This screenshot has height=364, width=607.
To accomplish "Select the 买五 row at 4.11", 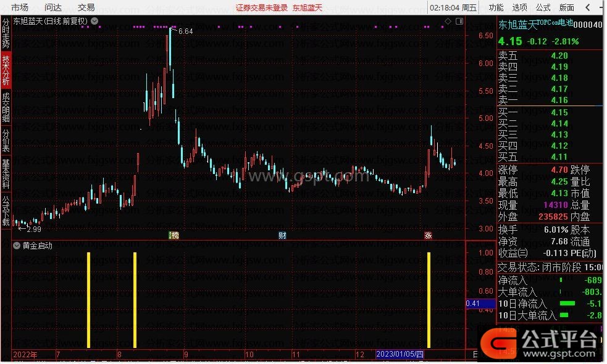I will coord(550,157).
